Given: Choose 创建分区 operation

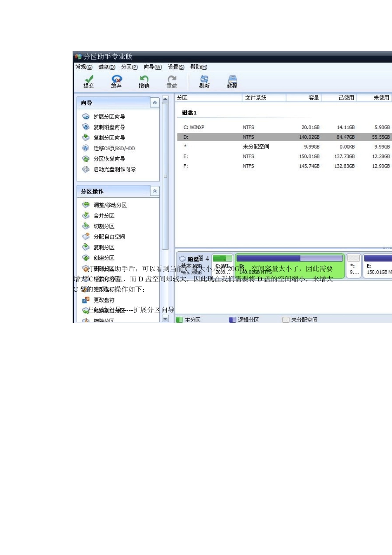Looking at the screenshot, I should coord(98,257).
